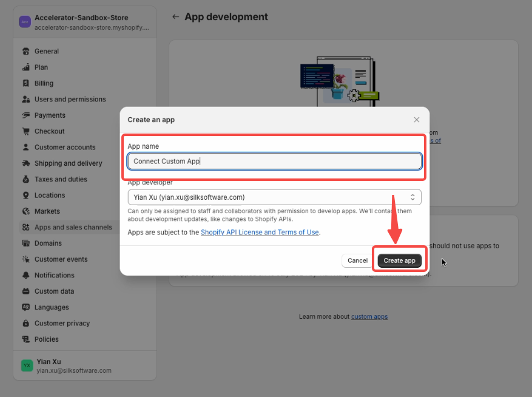Click the App name input field
532x397 pixels.
click(274, 161)
